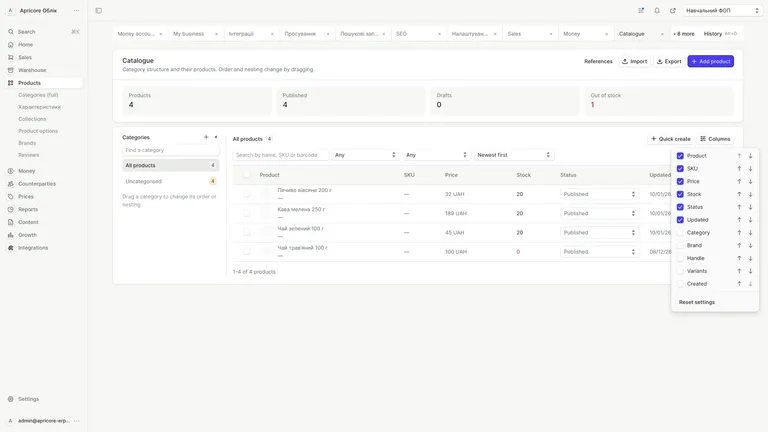Enable the Variants column checkbox
The height and width of the screenshot is (432, 768).
point(680,271)
